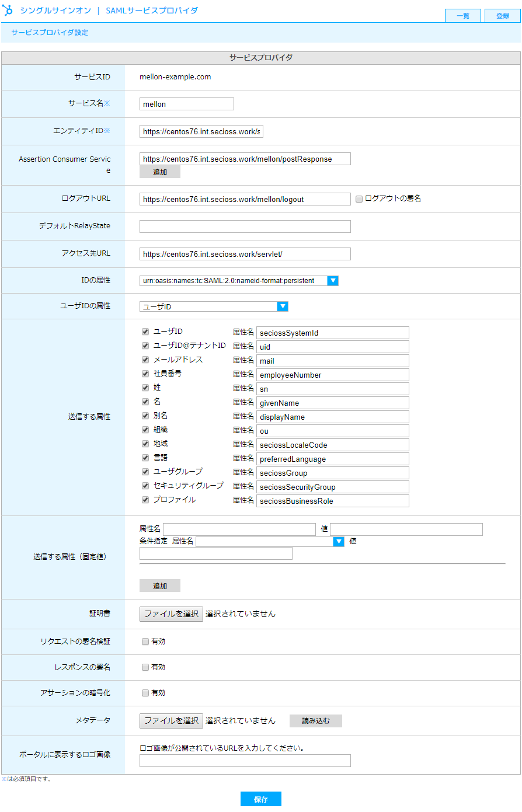Click the SAMLサービスプロバイダ breadcrumb label
The width and height of the screenshot is (522, 812).
point(151,10)
